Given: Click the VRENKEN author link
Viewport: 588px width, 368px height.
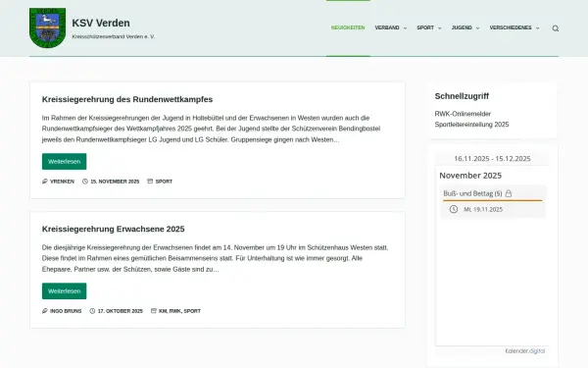Looking at the screenshot, I should [63, 182].
